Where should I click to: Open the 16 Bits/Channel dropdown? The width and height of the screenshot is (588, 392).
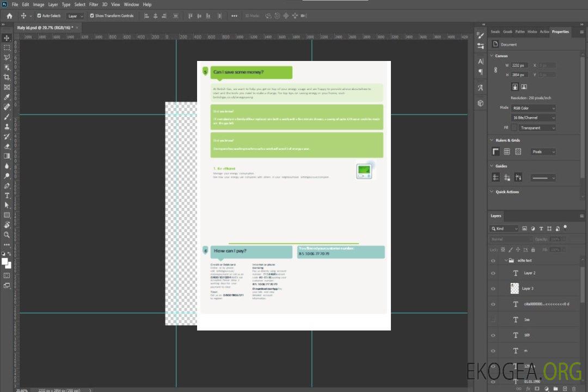[534, 118]
